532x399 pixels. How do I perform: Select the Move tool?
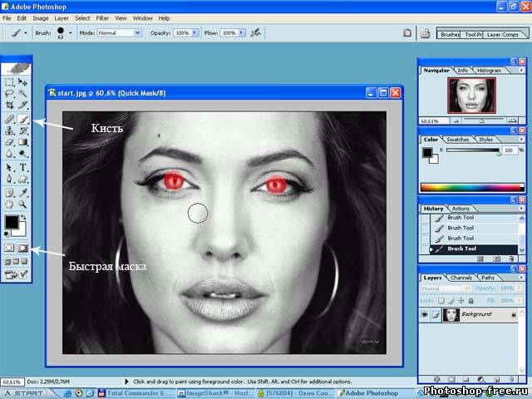23,82
